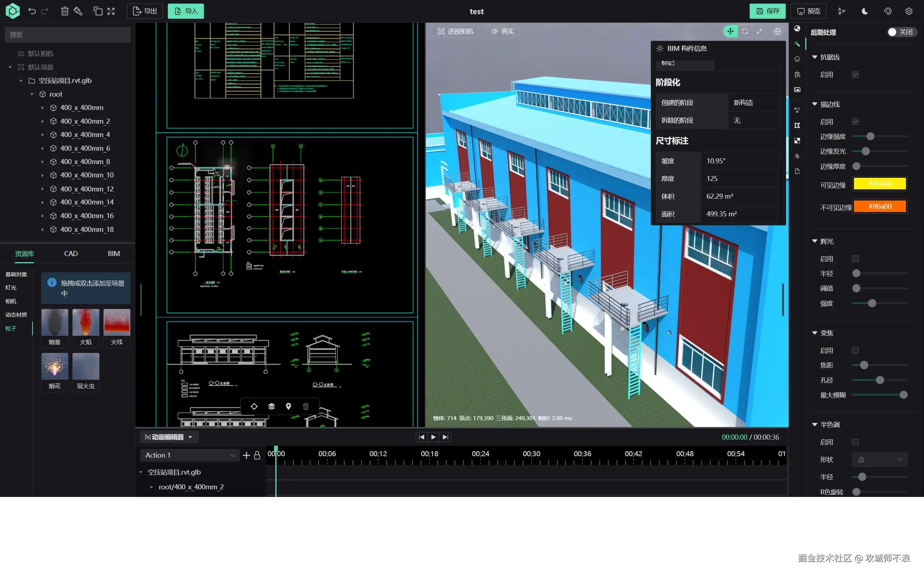Viewport: 924px width, 577px height.
Task: Click the 保存 save button
Action: pyautogui.click(x=767, y=11)
